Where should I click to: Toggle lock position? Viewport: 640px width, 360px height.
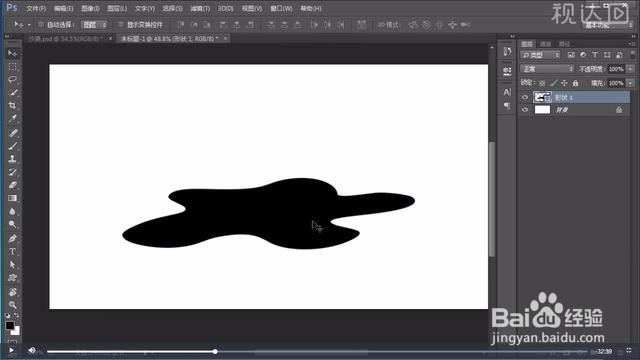point(564,83)
